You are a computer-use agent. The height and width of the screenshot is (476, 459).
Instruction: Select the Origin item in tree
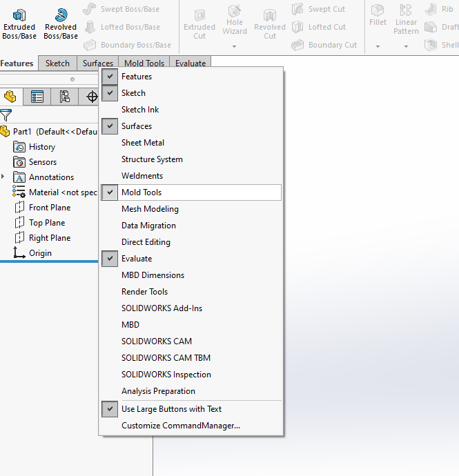pos(32,253)
